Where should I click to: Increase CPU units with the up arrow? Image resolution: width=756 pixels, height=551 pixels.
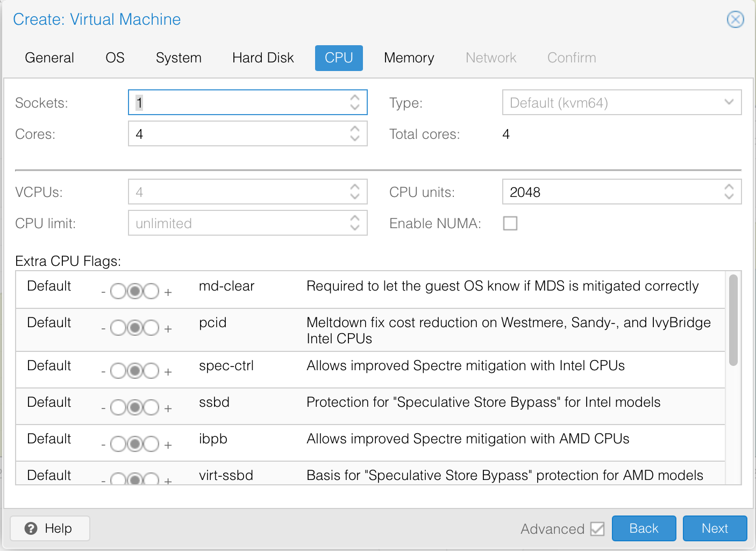(x=729, y=188)
